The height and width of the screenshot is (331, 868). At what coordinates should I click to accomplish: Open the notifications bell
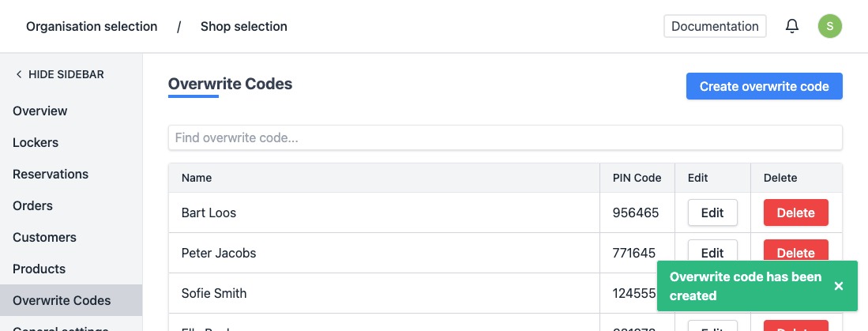click(792, 26)
